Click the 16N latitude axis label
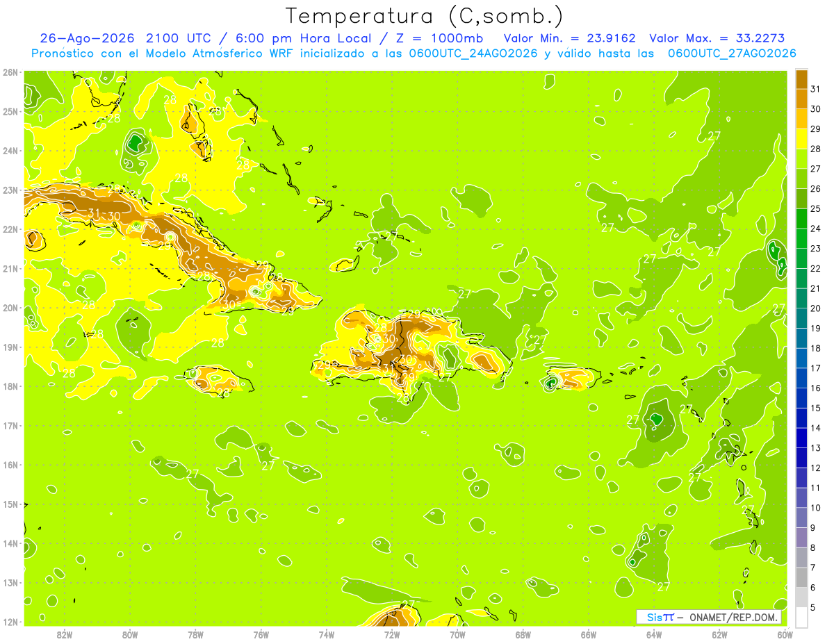Viewport: 834px width, 644px height. (x=10, y=465)
